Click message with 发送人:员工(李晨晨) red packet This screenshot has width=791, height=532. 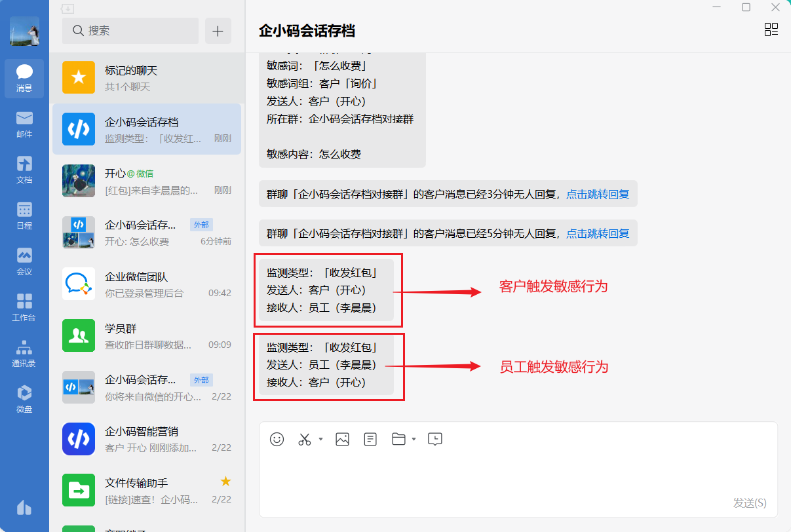coord(326,364)
